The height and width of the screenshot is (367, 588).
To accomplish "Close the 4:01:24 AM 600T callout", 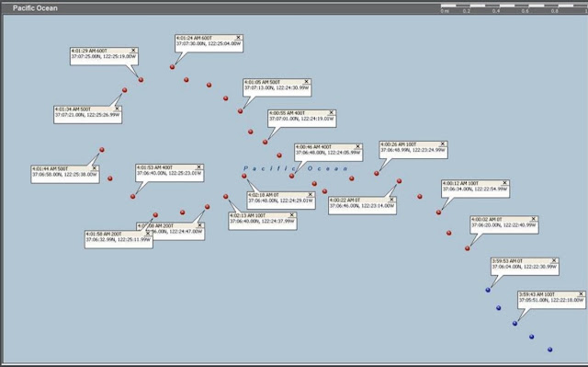I will click(x=238, y=38).
